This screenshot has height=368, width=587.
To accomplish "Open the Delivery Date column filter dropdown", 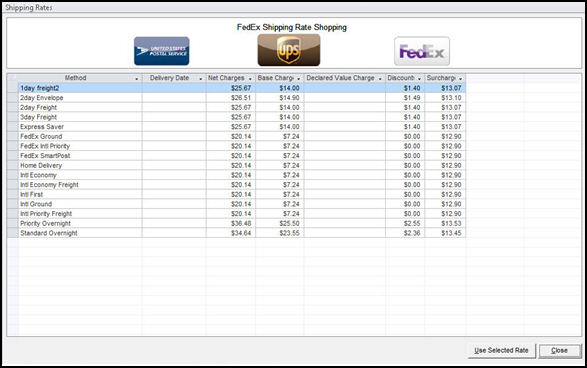I will coord(200,79).
